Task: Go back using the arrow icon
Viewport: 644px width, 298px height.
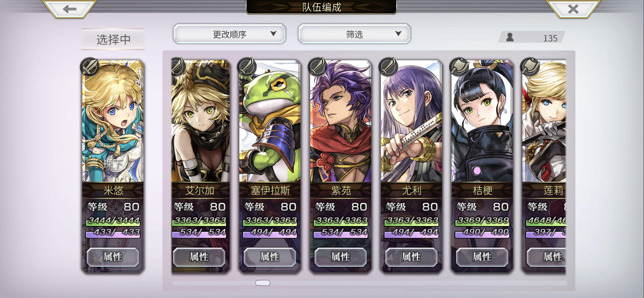Action: 69,9
